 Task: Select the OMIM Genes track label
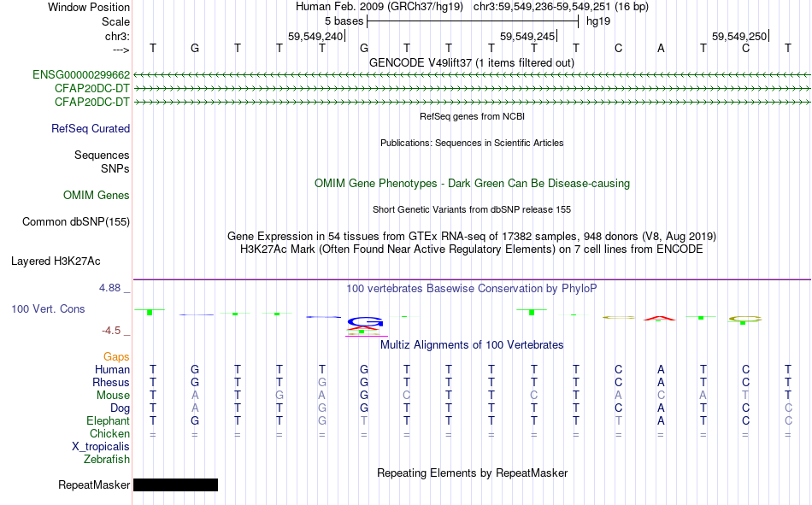(x=97, y=196)
